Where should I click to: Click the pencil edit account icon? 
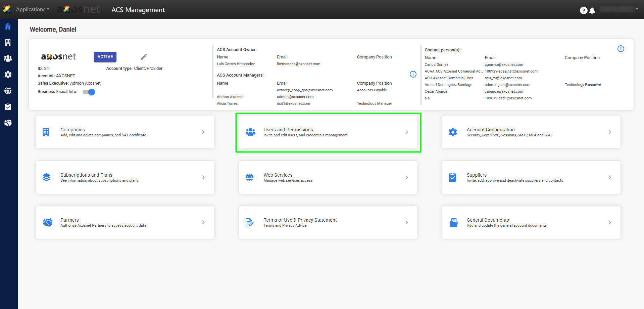click(x=144, y=57)
